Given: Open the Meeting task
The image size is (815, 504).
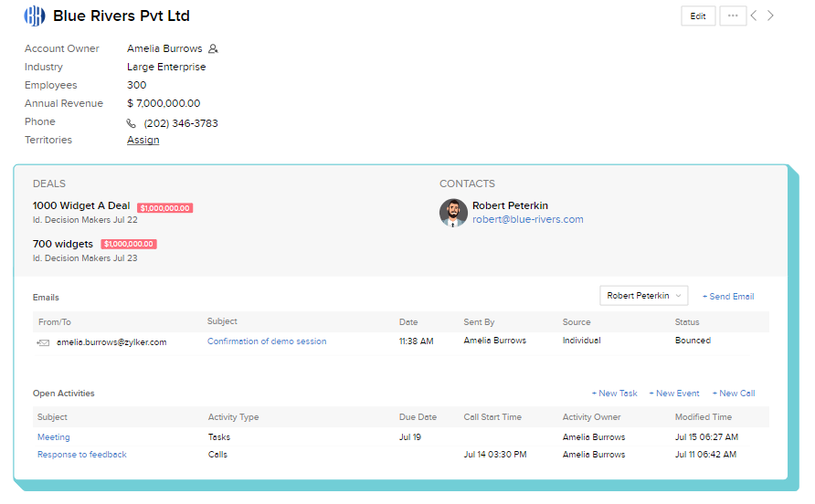Looking at the screenshot, I should (x=54, y=437).
